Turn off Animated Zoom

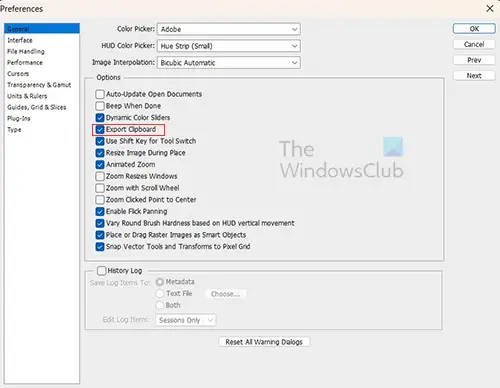(100, 164)
